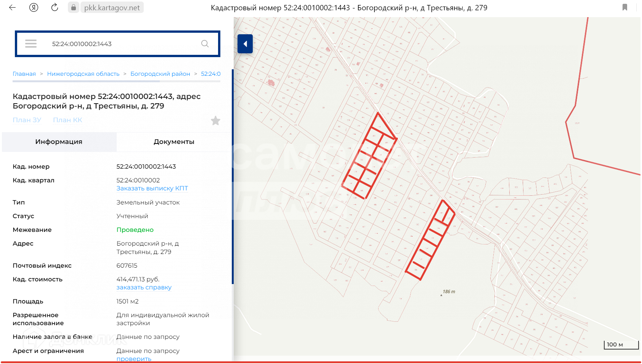Open the hamburger menu in search box
Screen dimensions: 642x364
(31, 44)
